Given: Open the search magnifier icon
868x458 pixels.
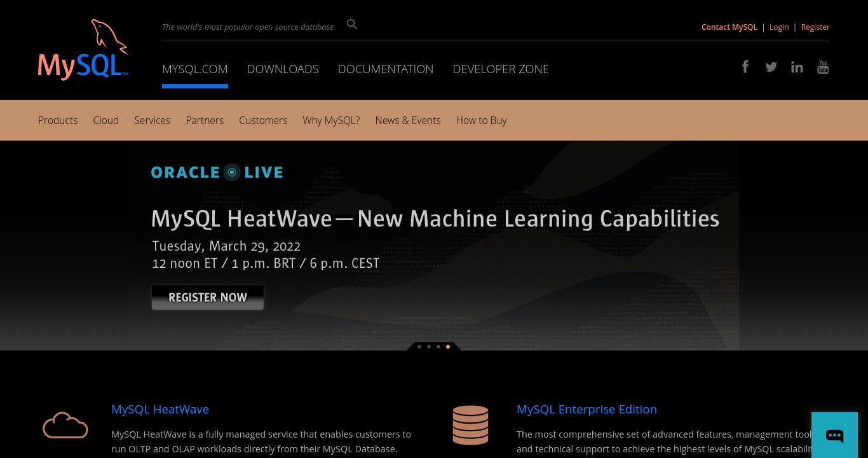Looking at the screenshot, I should 352,24.
